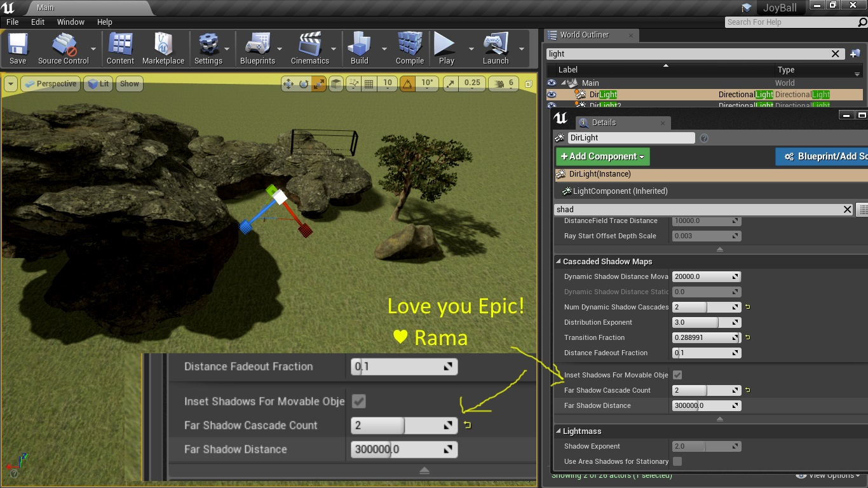The image size is (868, 488).
Task: Toggle grid snapping in viewport toolbar
Action: [368, 83]
